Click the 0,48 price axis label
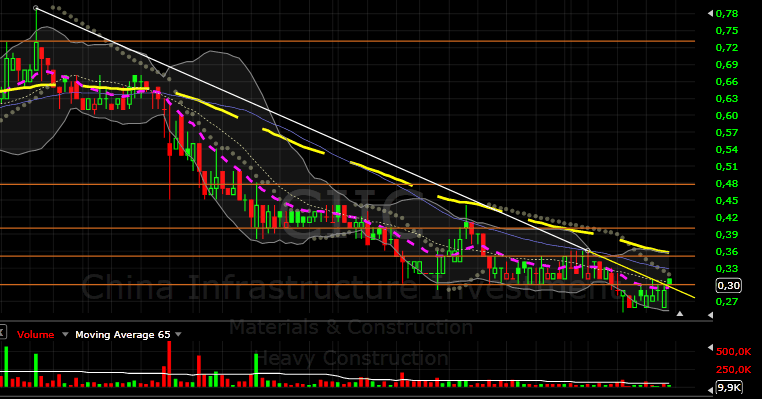This screenshot has height=399, width=762. pos(727,184)
